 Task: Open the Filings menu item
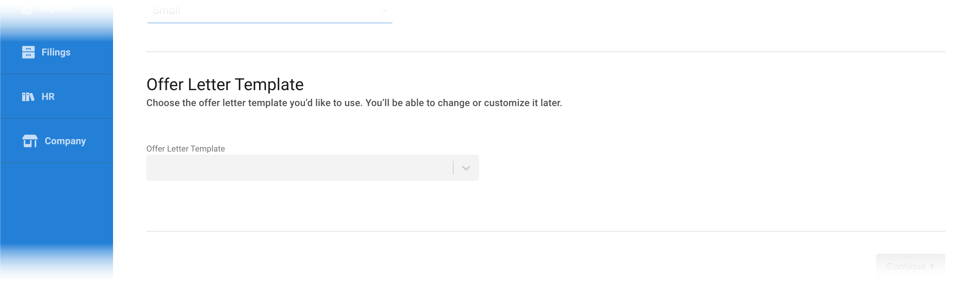tap(56, 52)
